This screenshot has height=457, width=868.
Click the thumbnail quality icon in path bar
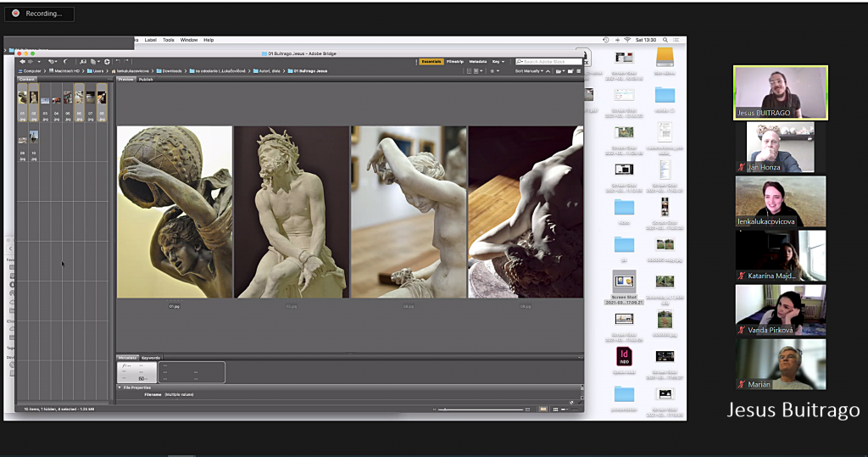pos(470,71)
